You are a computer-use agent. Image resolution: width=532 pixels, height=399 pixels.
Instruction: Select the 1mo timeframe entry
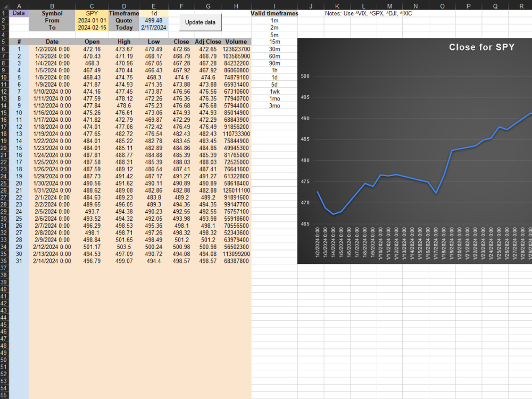click(274, 99)
